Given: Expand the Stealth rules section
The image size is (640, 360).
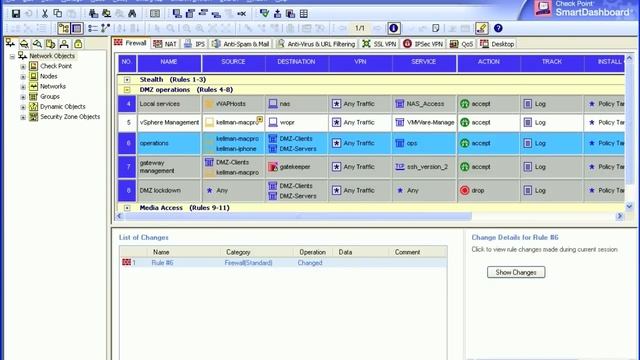Looking at the screenshot, I should point(127,80).
